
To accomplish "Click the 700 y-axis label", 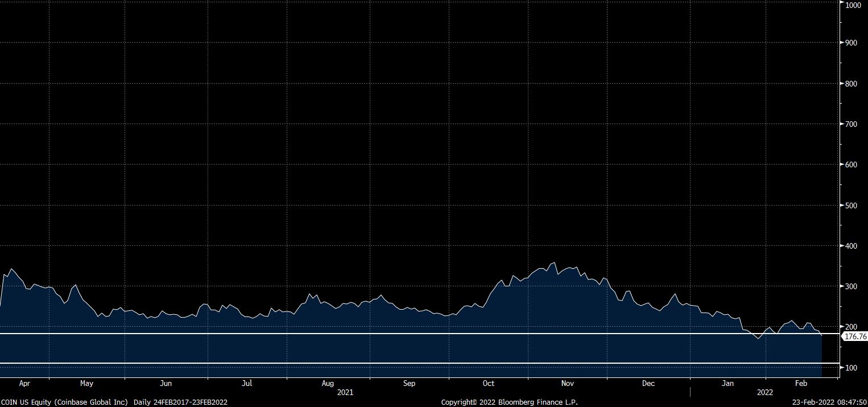I will tap(852, 124).
